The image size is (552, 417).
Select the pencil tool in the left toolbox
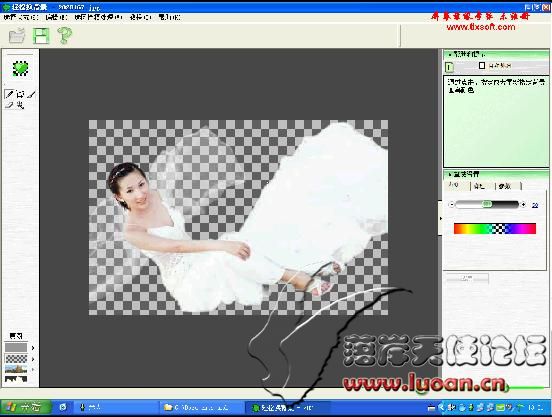pos(9,94)
